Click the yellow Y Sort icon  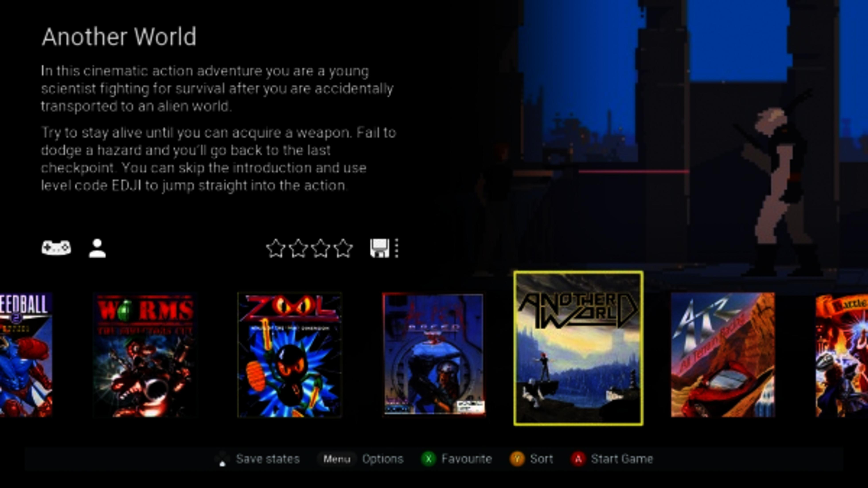click(x=517, y=459)
